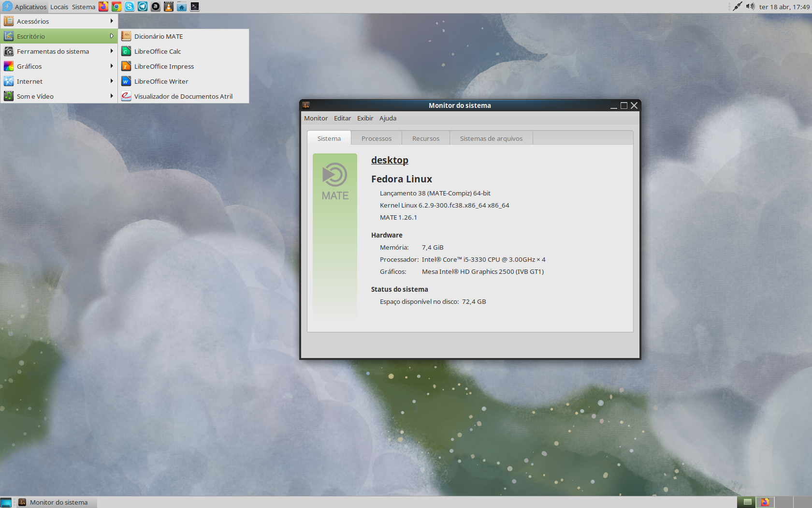This screenshot has height=508, width=812.
Task: Click the black circular 'a' launcher icon
Action: click(x=156, y=7)
